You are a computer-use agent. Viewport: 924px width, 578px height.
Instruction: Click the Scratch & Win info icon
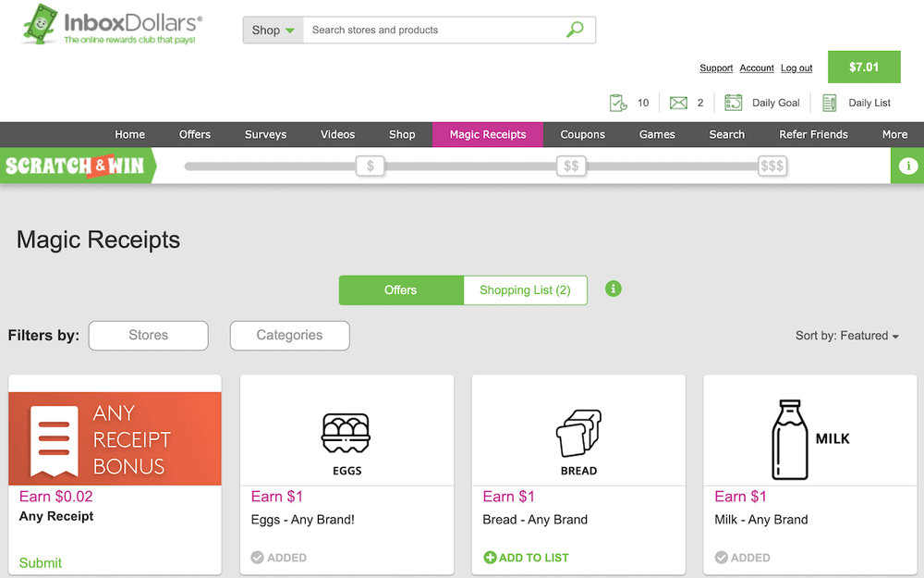point(906,166)
